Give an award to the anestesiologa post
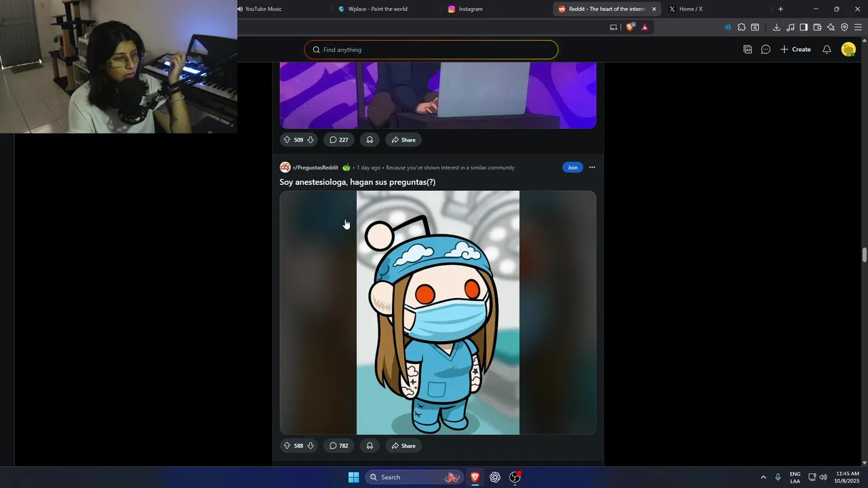The height and width of the screenshot is (488, 868). 370,445
